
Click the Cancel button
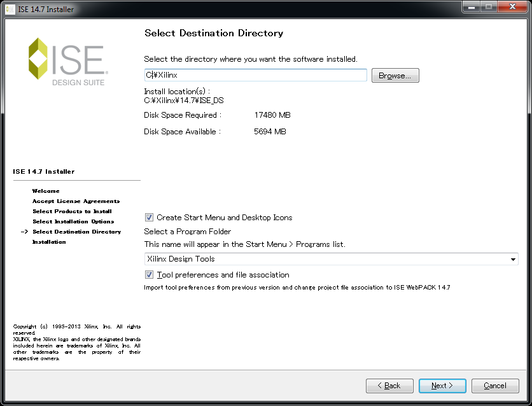[495, 386]
